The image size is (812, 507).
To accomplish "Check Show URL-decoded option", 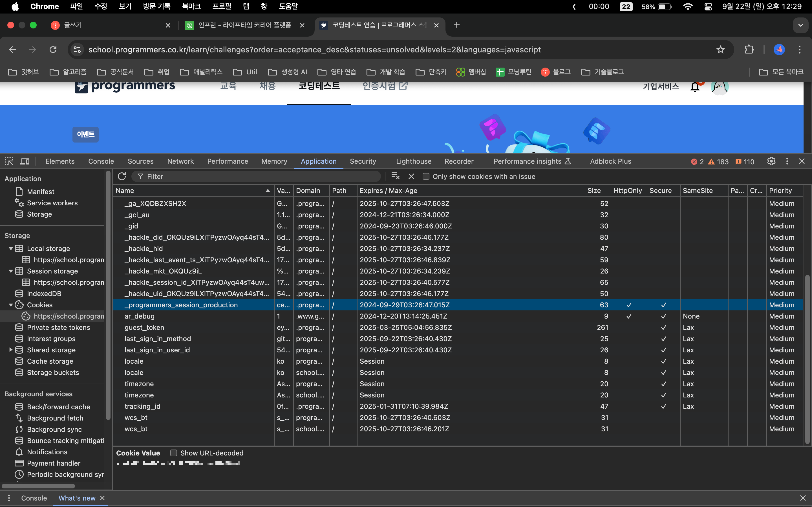I will (x=173, y=453).
